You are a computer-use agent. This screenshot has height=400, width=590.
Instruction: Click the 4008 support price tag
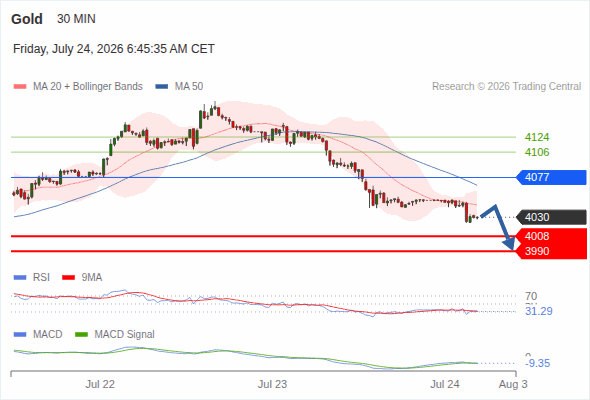coord(551,236)
